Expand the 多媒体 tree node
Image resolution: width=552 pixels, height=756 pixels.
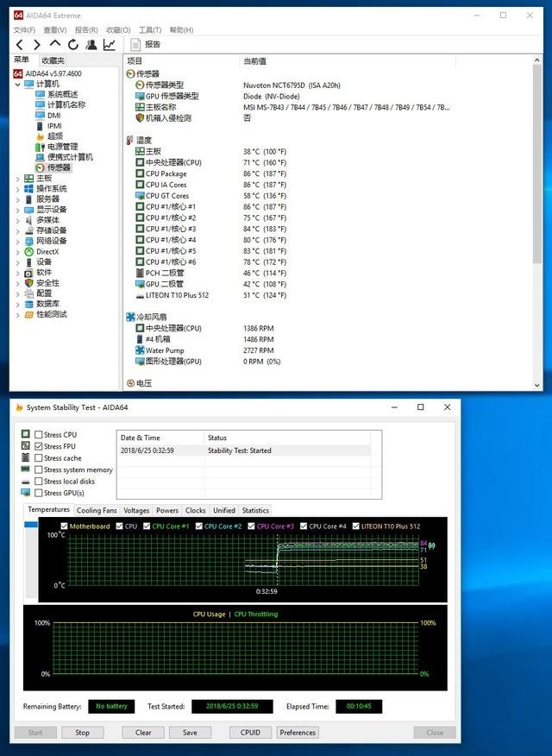click(18, 220)
